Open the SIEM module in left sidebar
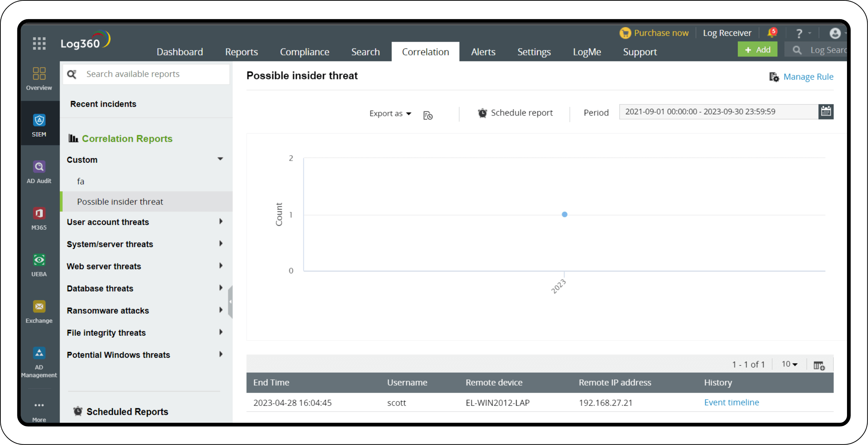The width and height of the screenshot is (868, 445). point(39,125)
